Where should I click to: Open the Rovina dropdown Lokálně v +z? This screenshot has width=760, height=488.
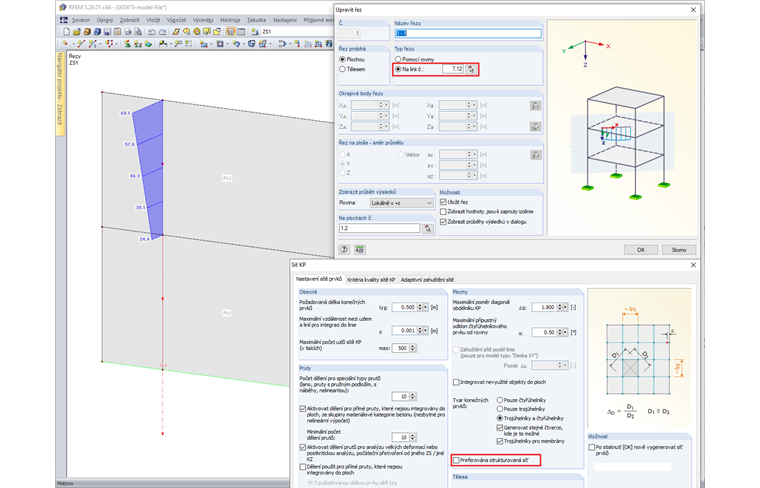402,203
